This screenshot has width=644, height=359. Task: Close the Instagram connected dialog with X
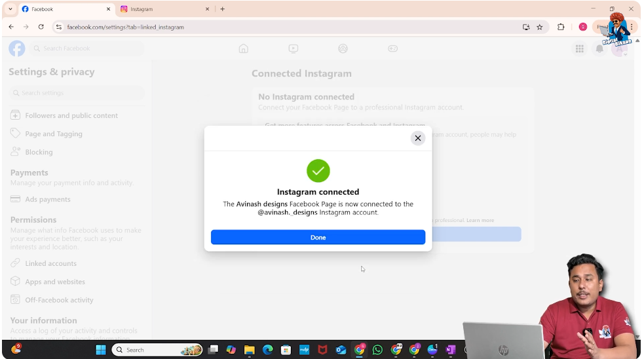click(x=418, y=138)
